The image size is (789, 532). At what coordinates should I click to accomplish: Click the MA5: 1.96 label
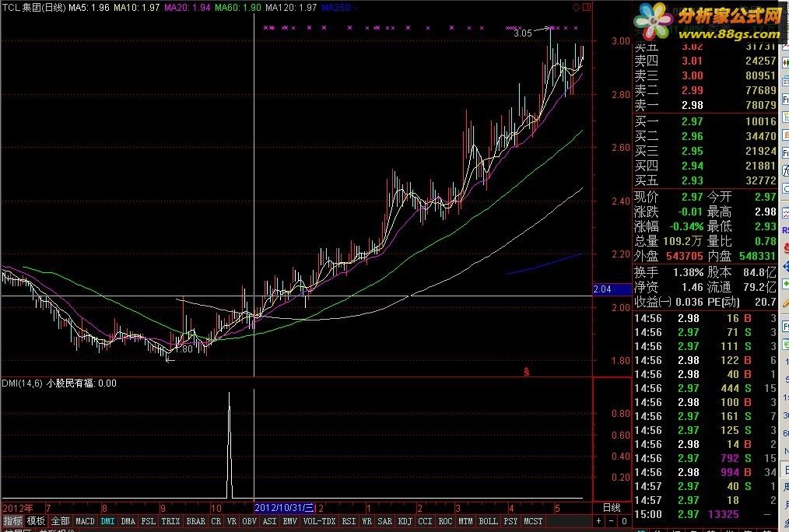coord(89,8)
